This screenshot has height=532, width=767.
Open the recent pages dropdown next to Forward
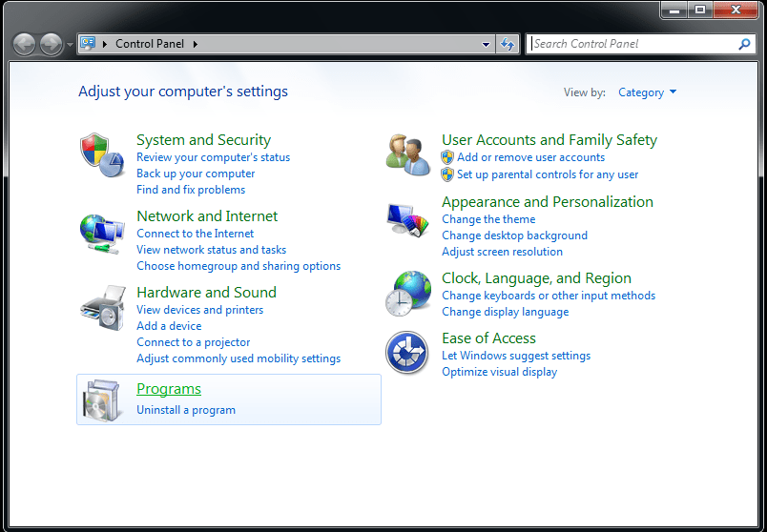point(70,45)
